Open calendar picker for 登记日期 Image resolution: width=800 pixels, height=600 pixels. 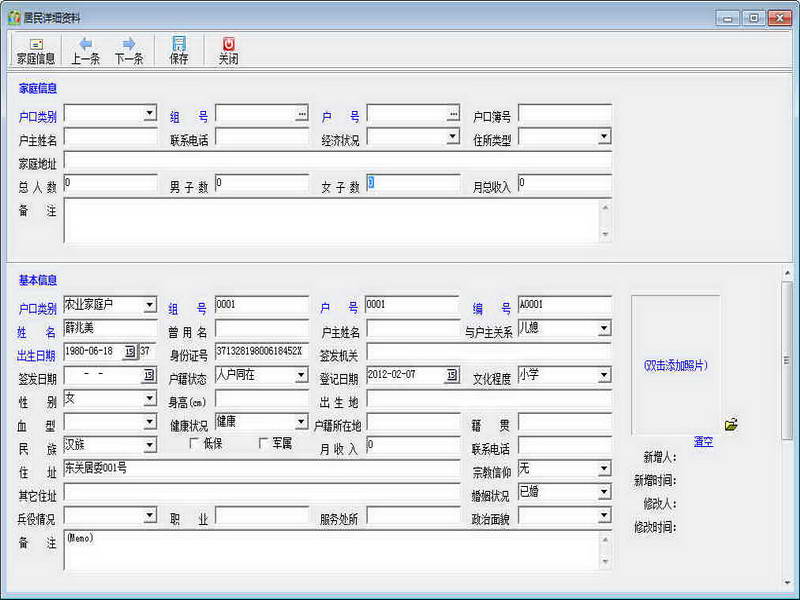coord(452,375)
